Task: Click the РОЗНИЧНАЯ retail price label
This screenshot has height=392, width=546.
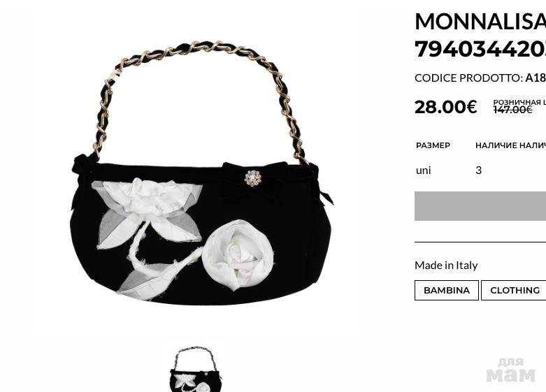Action: [519, 102]
